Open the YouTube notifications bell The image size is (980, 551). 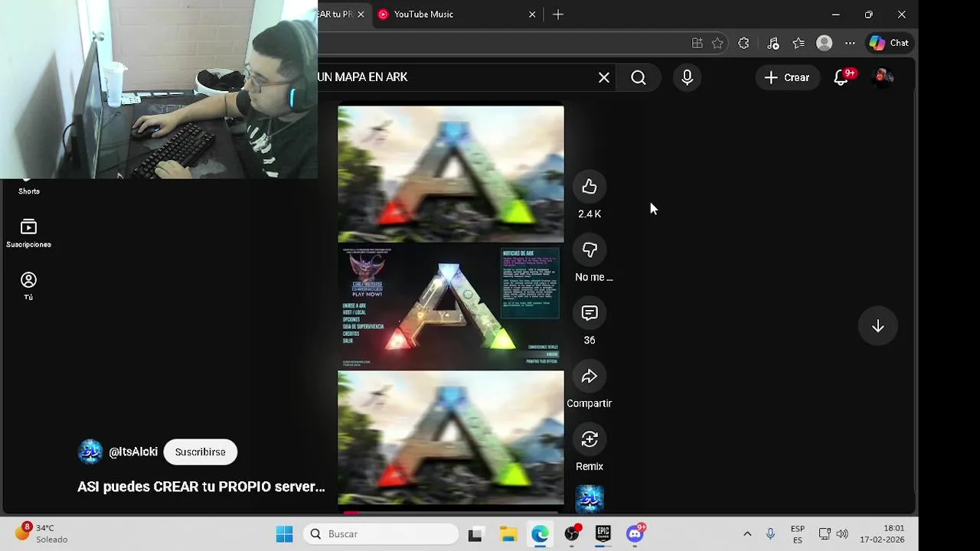842,77
